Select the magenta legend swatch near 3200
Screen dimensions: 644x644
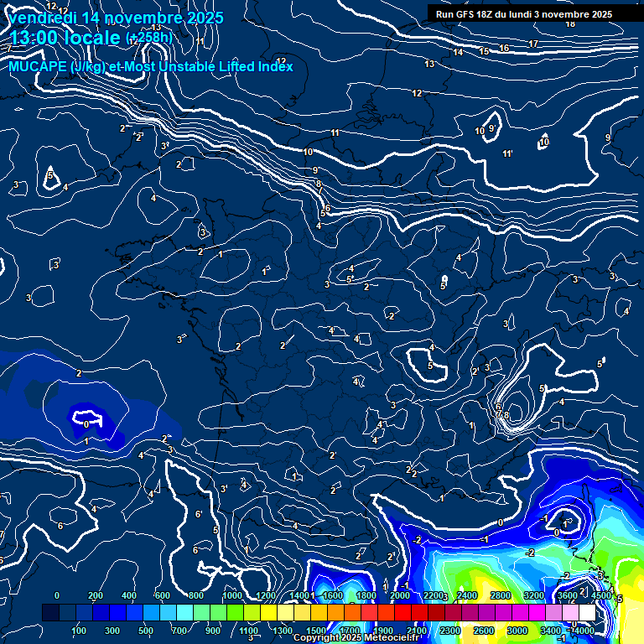coord(537,612)
